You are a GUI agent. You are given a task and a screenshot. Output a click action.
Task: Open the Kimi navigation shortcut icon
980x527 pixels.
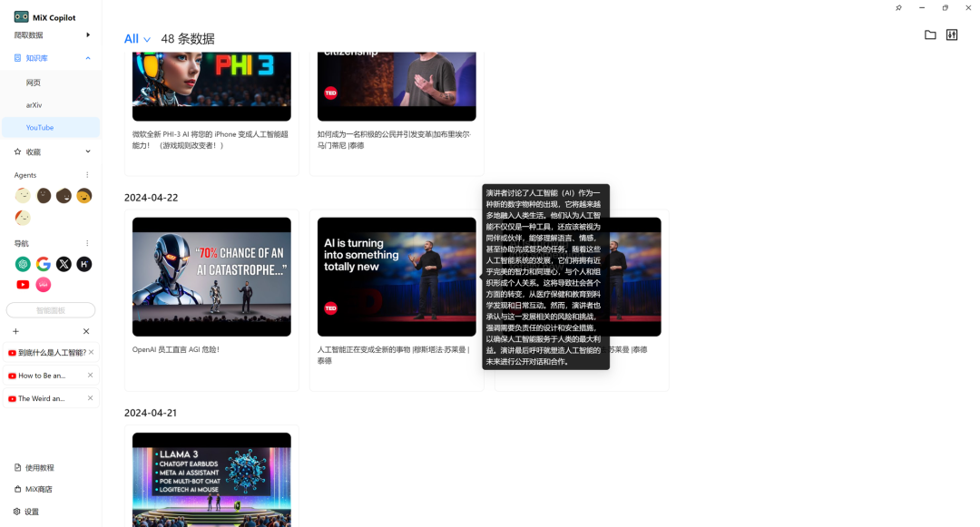pos(84,264)
